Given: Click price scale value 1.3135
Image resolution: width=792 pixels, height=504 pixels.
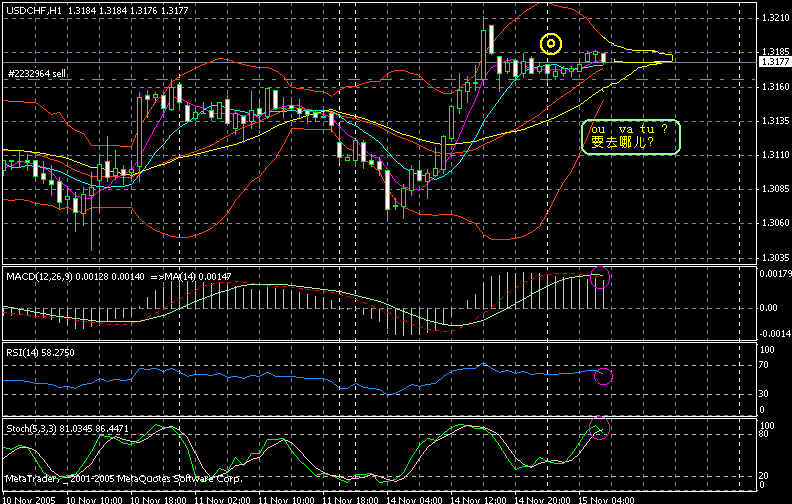Looking at the screenshot, I should [775, 121].
